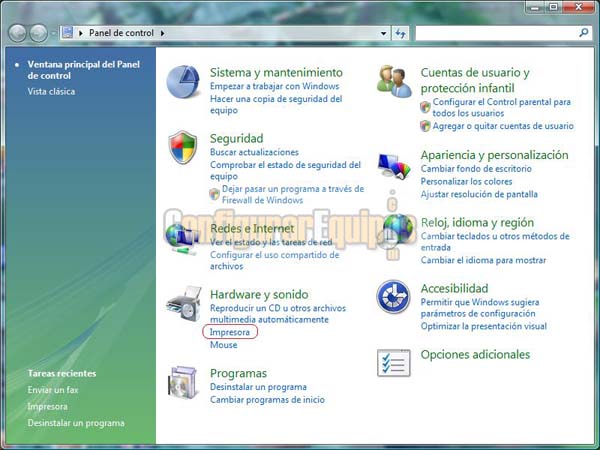Click Dejar pasar un programa a través de Firewall
600x450 pixels.
point(293,194)
